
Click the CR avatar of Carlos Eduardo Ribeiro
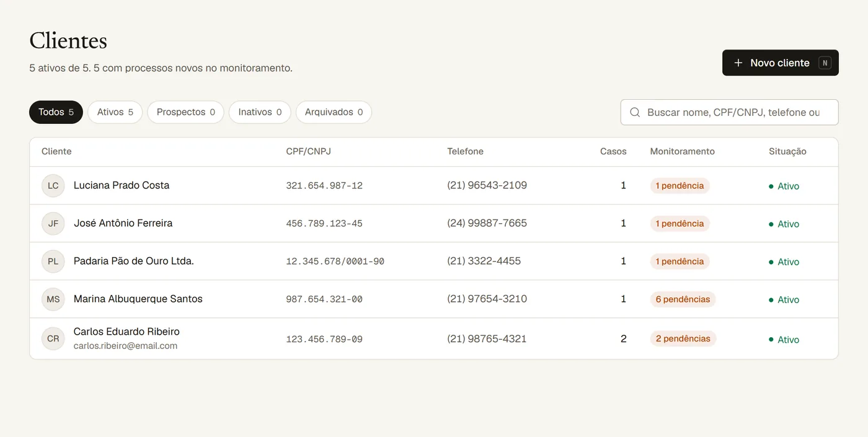click(53, 338)
